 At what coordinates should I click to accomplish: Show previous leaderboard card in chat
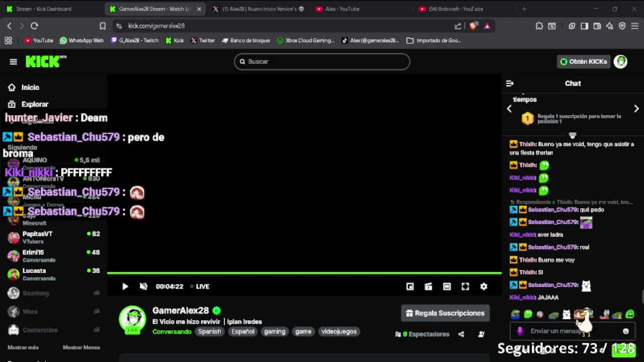509,109
